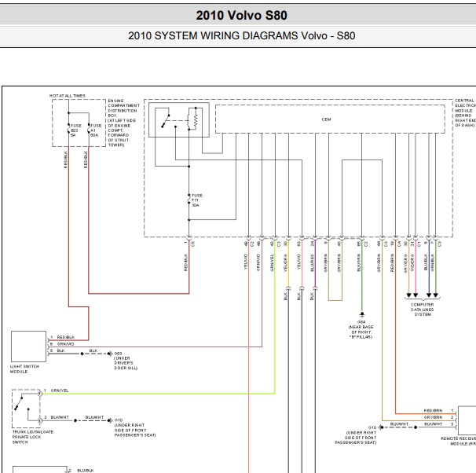
Task: Select 'RED/BRN' at remote receiver pin 1
Action: pos(433,410)
